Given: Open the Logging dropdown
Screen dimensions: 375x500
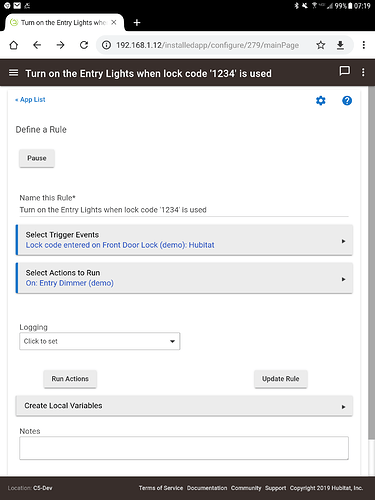Looking at the screenshot, I should coord(100,341).
